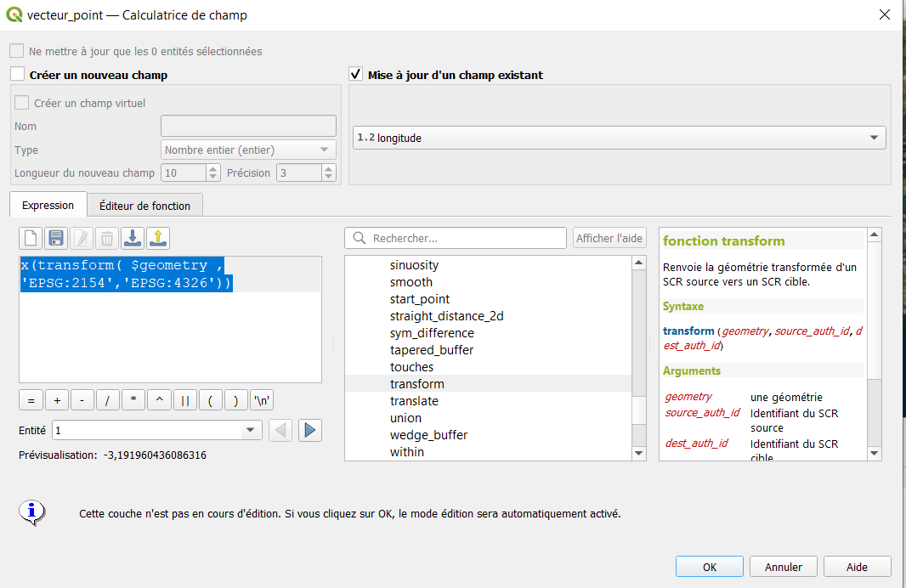Image resolution: width=906 pixels, height=588 pixels.
Task: Insert the string concatenation || operator
Action: (185, 401)
